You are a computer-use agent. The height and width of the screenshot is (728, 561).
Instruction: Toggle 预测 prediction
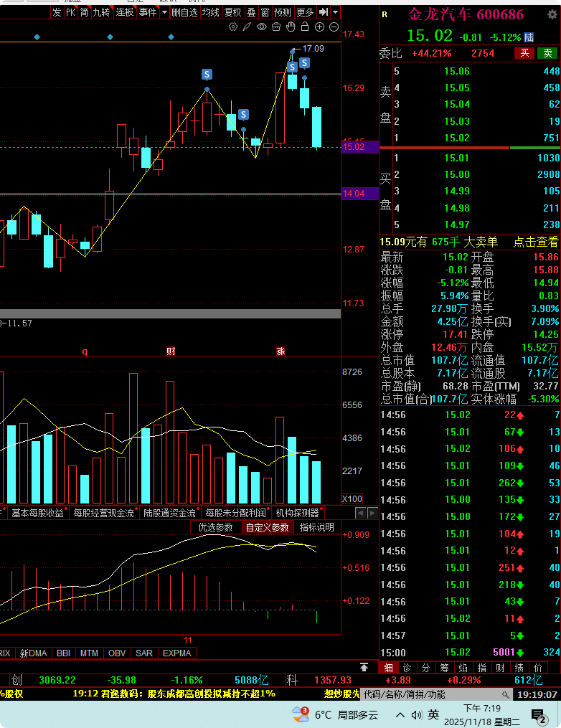[283, 12]
